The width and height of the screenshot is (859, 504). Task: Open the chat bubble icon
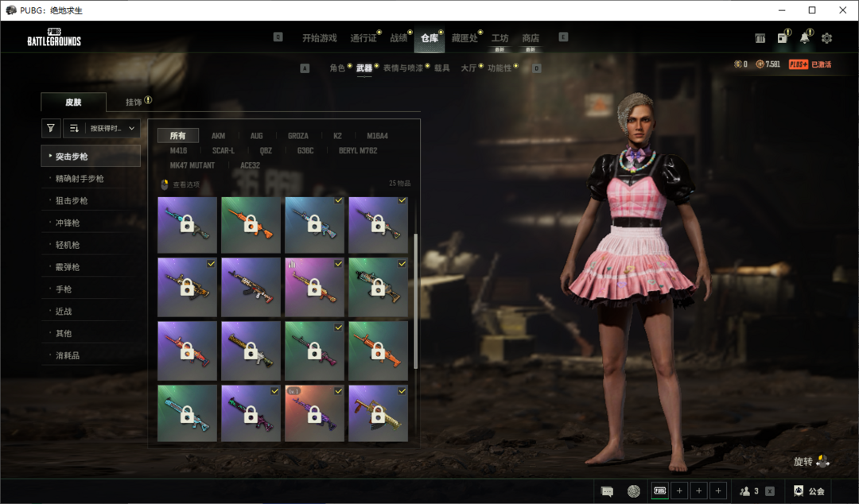pyautogui.click(x=607, y=491)
